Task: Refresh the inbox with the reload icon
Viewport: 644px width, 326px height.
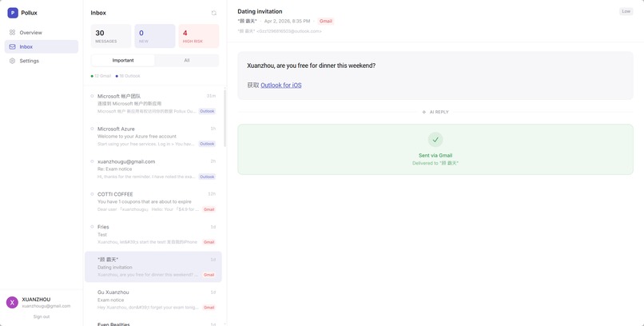Action: point(213,13)
